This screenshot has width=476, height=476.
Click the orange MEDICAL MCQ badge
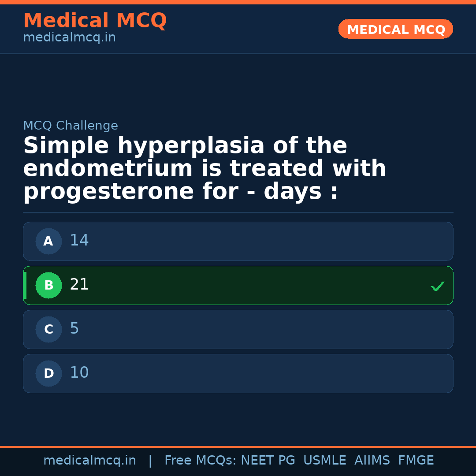coord(395,30)
